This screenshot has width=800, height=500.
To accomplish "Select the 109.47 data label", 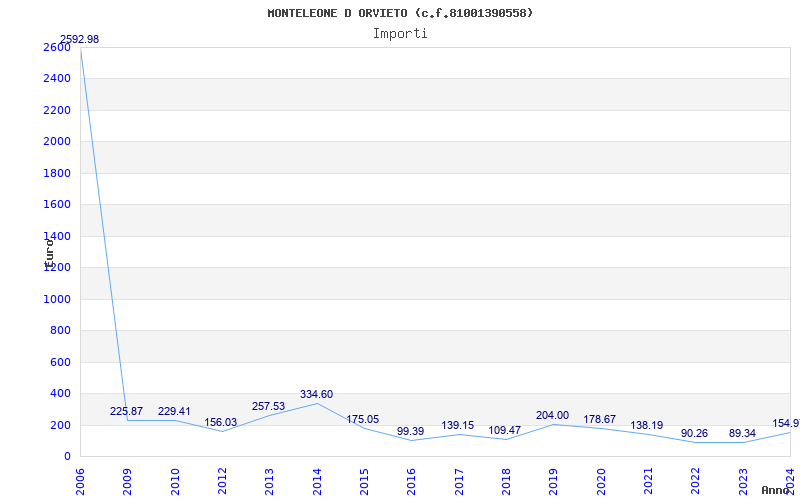I will tap(505, 430).
